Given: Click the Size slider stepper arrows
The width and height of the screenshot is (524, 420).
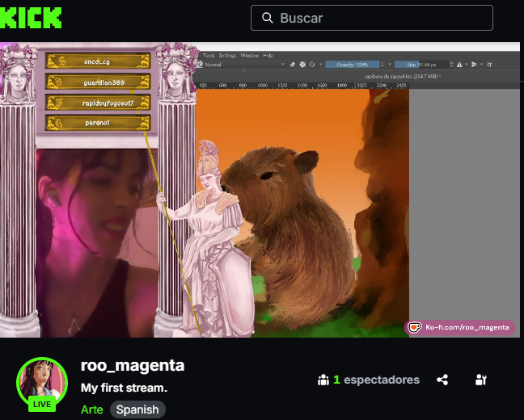Looking at the screenshot, I should click(x=451, y=65).
